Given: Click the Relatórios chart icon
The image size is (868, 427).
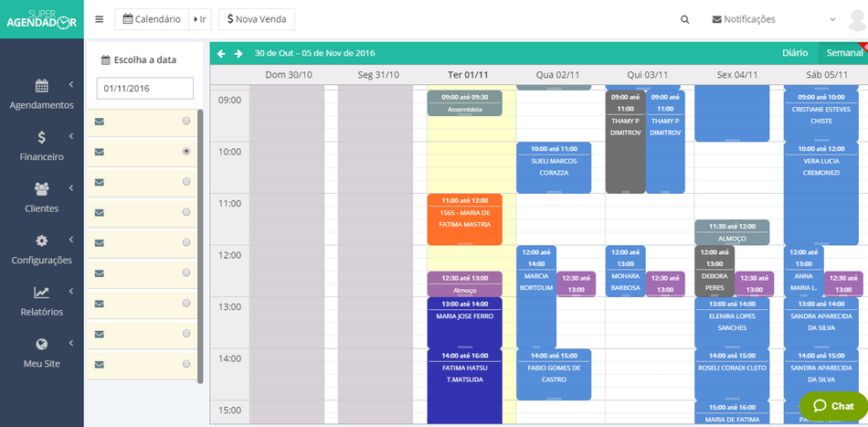Looking at the screenshot, I should (41, 292).
